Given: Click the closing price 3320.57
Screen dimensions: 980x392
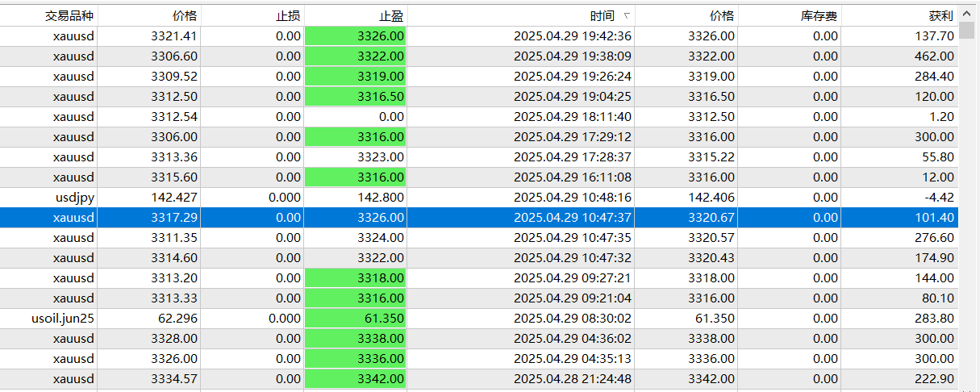Looking at the screenshot, I should pyautogui.click(x=711, y=237).
